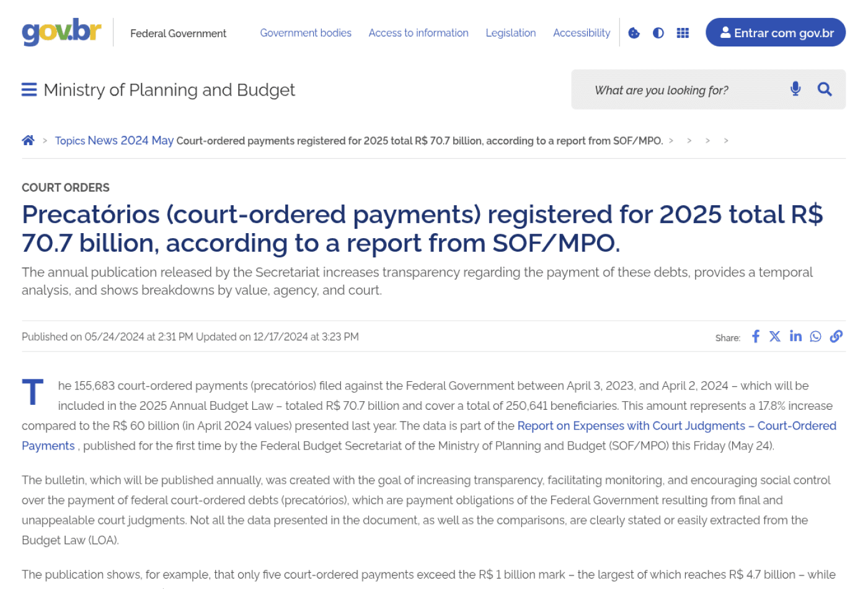Activate voice search via microphone icon
Viewport: 868px width, 589px height.
coord(795,89)
